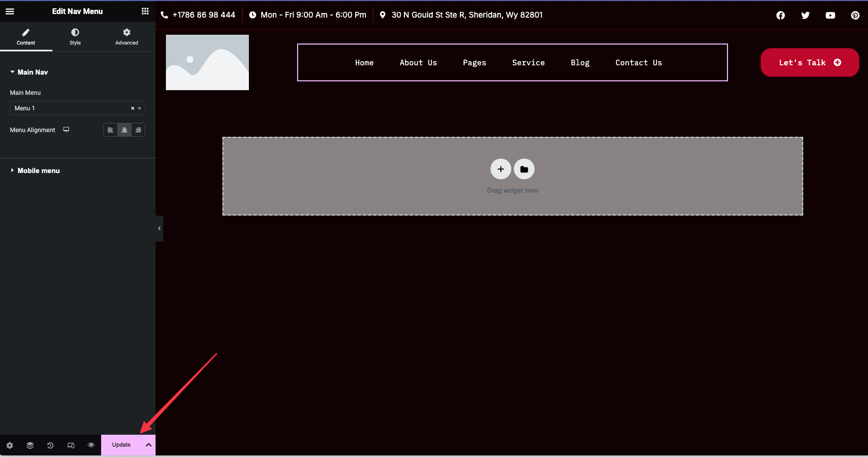Expand the Mobile menu section
The image size is (868, 457).
38,170
